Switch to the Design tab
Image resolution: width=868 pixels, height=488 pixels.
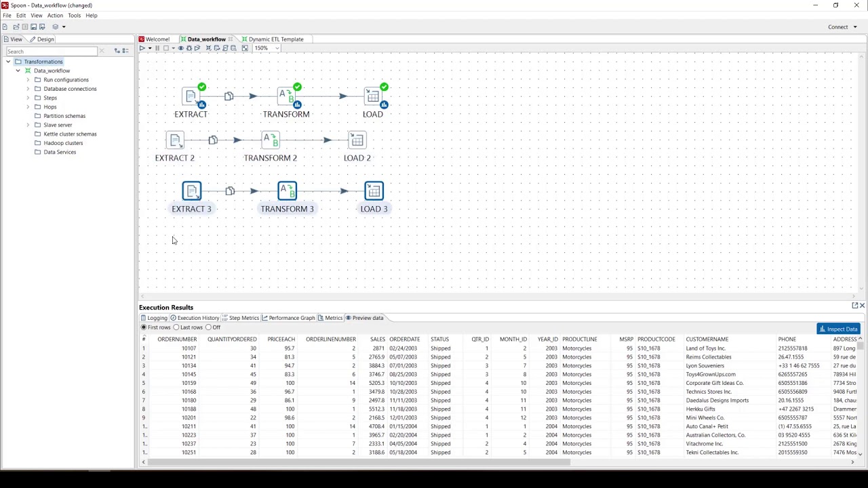point(41,39)
